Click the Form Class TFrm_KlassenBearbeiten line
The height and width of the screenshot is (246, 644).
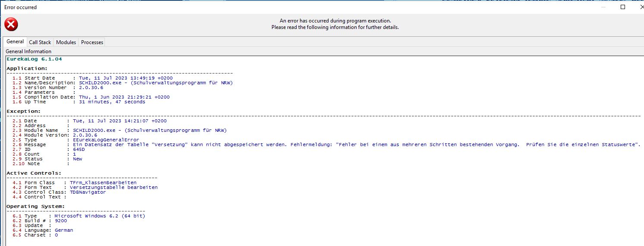click(75, 182)
